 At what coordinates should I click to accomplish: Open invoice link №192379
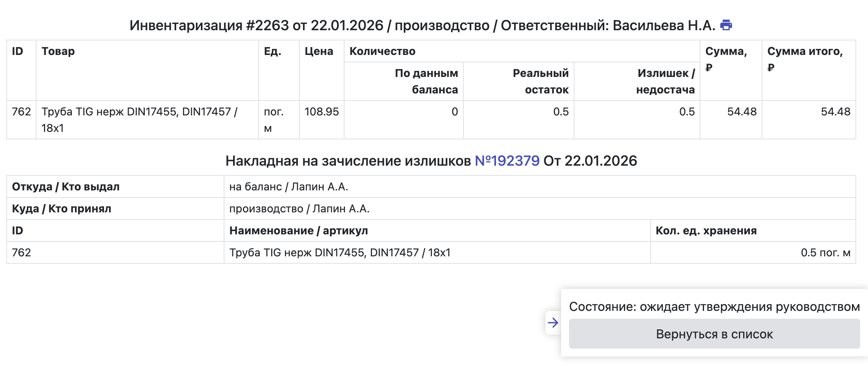(x=507, y=161)
